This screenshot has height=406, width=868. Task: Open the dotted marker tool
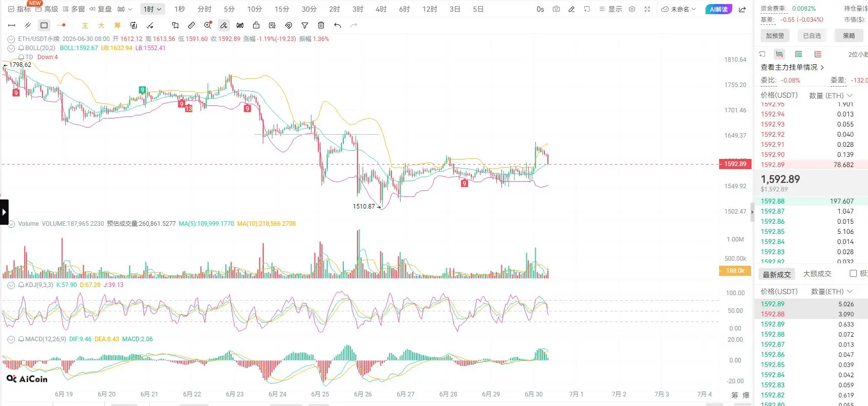pyautogui.click(x=61, y=25)
